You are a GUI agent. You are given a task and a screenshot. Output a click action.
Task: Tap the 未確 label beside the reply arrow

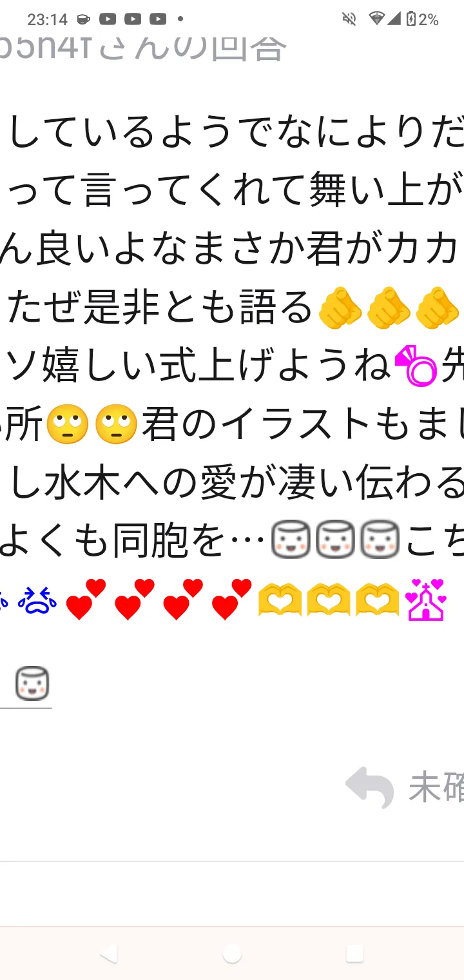(x=436, y=787)
